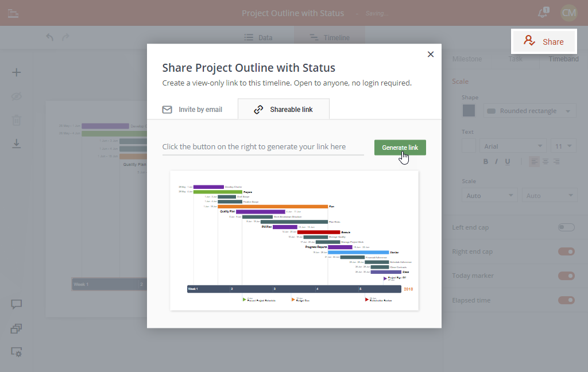Open the Rounded rectangle shape dropdown
This screenshot has width=588, height=372.
point(529,111)
